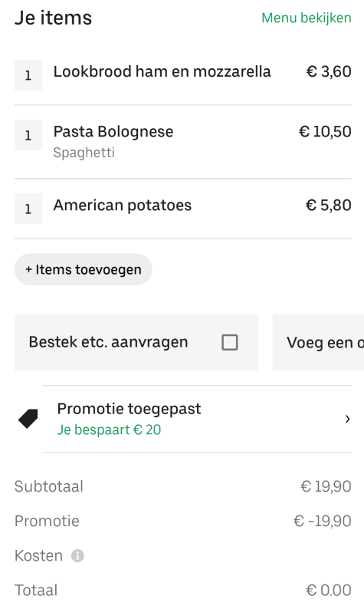The image size is (364, 609).
Task: Change quantity of Lookbrood ham en mozzarella
Action: [28, 75]
